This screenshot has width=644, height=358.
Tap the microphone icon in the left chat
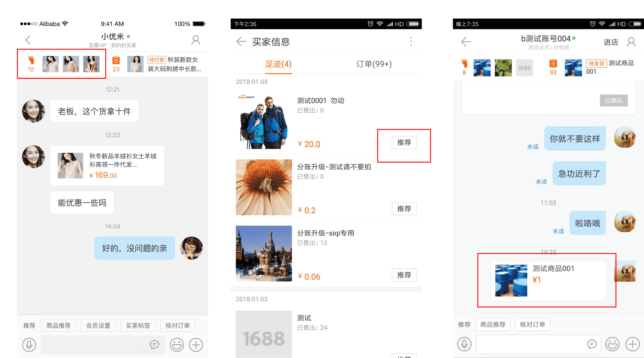pos(29,345)
